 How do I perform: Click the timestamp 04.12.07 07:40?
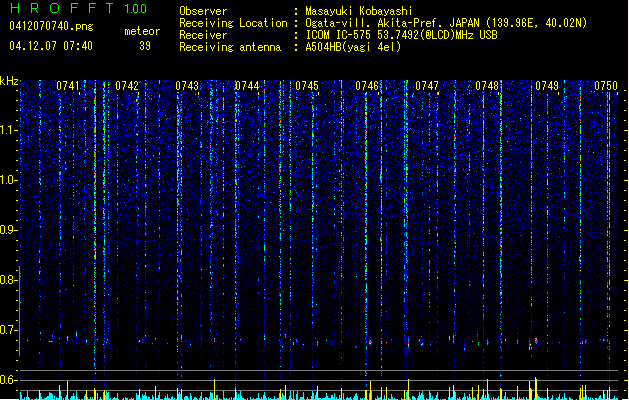click(51, 46)
